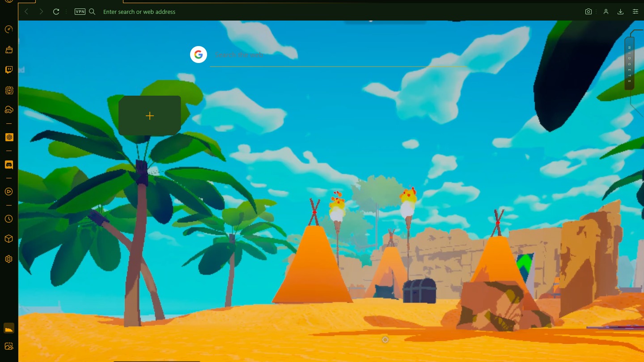Image resolution: width=644 pixels, height=362 pixels.
Task: Expand the Widgets side panel
Action: [629, 64]
